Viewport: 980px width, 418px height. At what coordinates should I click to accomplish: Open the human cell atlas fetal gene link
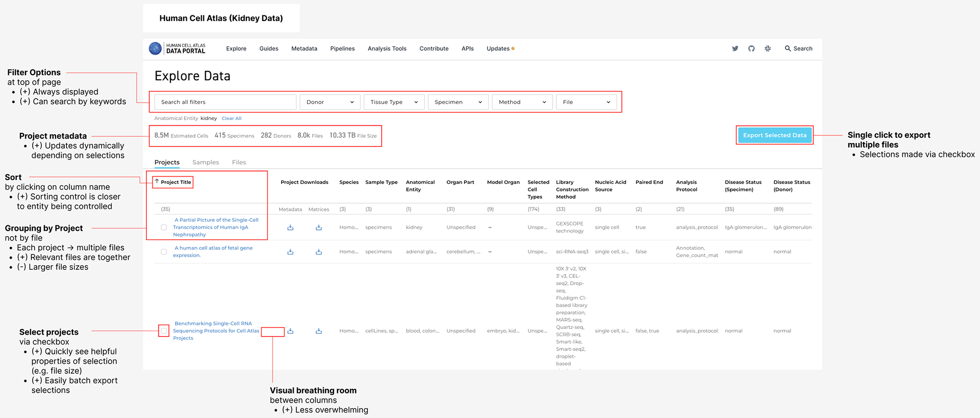point(213,251)
